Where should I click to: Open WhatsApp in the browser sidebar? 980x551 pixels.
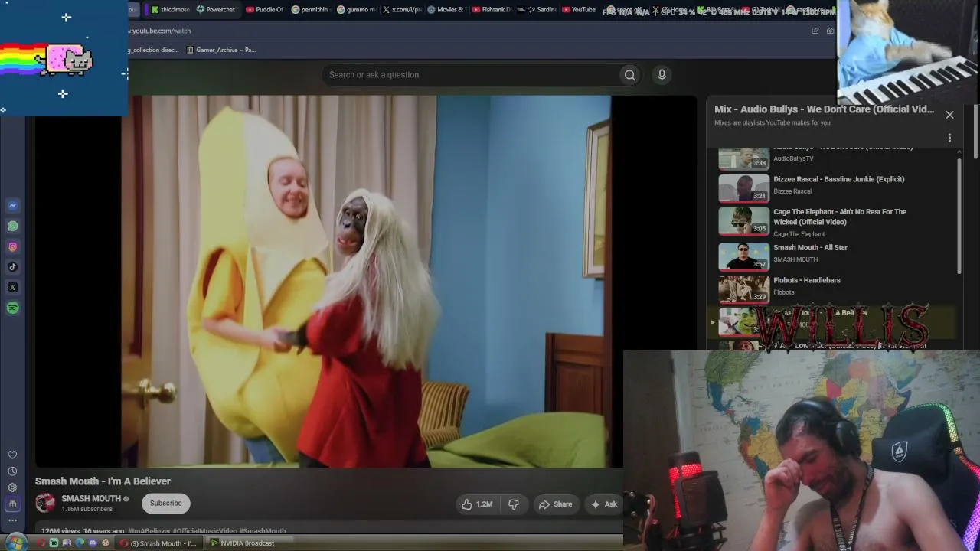12,226
